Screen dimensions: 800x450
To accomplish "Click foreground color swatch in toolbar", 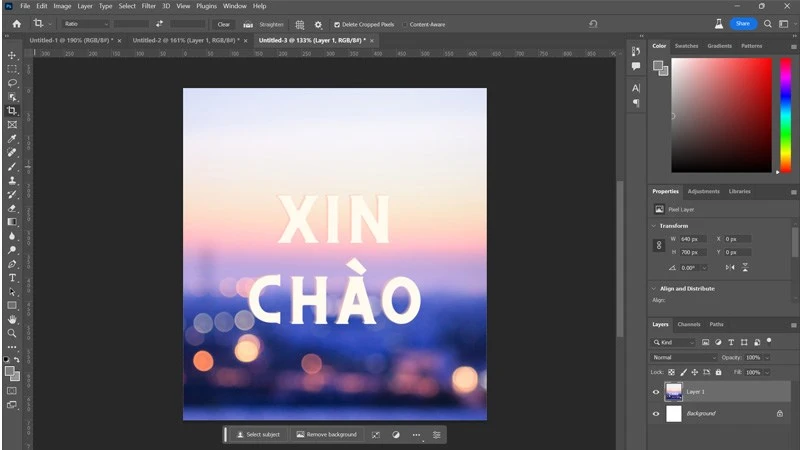I will 10,371.
